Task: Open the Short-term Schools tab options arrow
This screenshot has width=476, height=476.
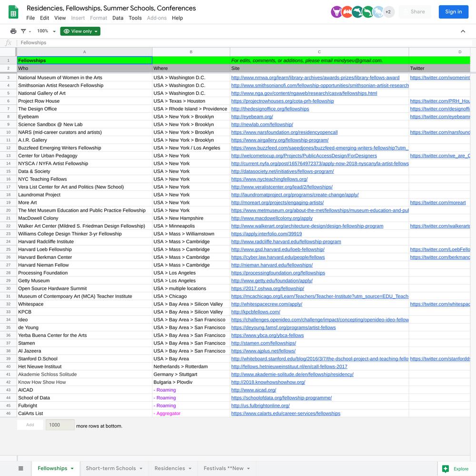Action: click(x=141, y=469)
